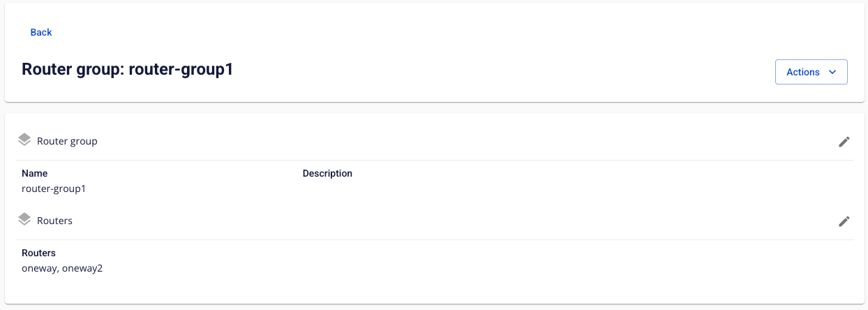Click the layers icon beside Routers section
This screenshot has width=868, height=310.
[24, 219]
